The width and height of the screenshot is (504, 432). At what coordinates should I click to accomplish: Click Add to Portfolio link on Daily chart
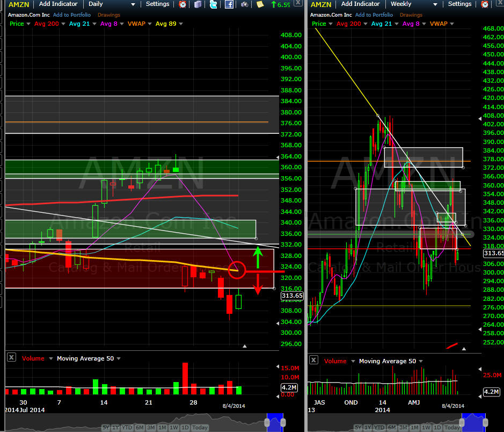tap(72, 15)
